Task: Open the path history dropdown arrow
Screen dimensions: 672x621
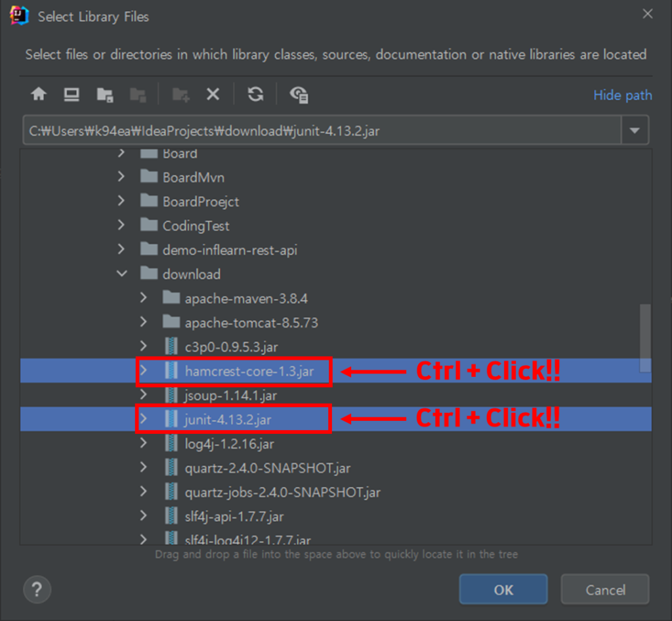Action: pyautogui.click(x=635, y=131)
